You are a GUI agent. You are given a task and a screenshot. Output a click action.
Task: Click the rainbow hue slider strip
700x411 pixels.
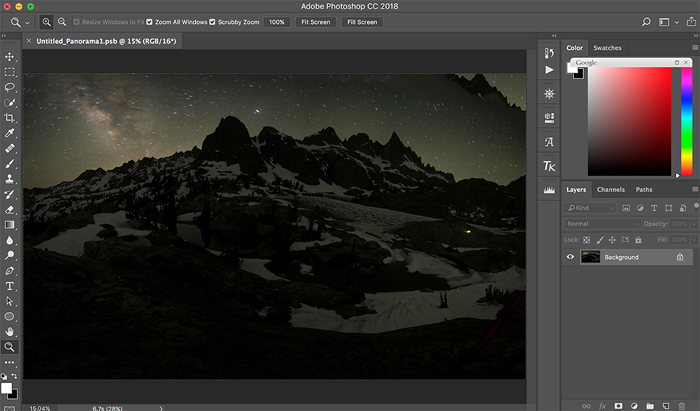687,120
